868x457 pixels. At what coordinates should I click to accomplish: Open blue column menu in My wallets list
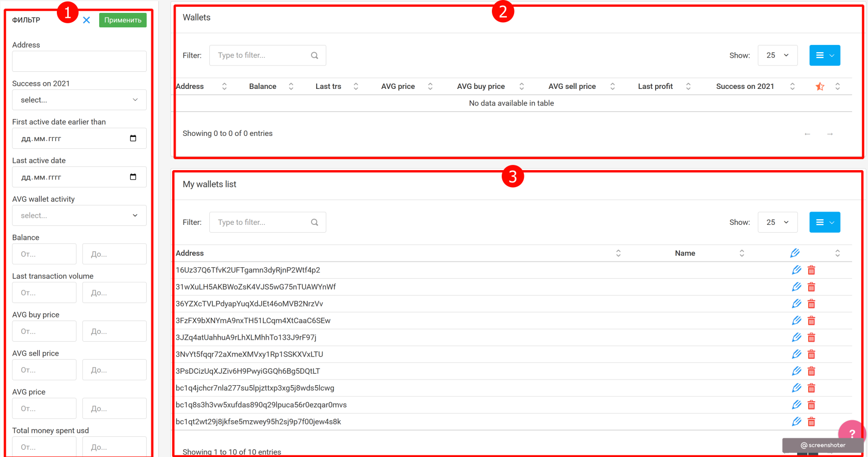[x=824, y=222]
